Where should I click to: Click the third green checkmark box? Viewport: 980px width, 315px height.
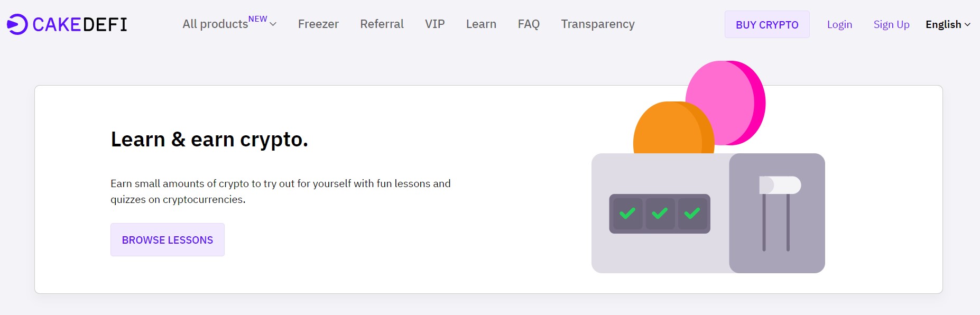pos(692,214)
